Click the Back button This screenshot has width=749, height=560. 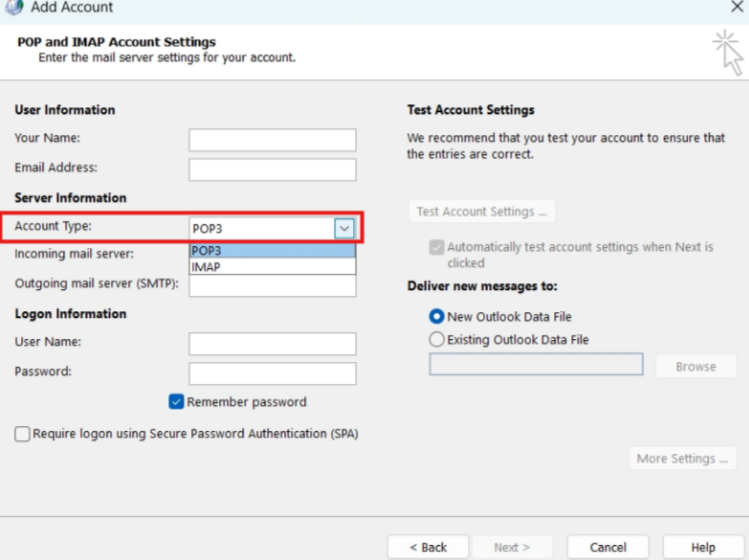[428, 546]
